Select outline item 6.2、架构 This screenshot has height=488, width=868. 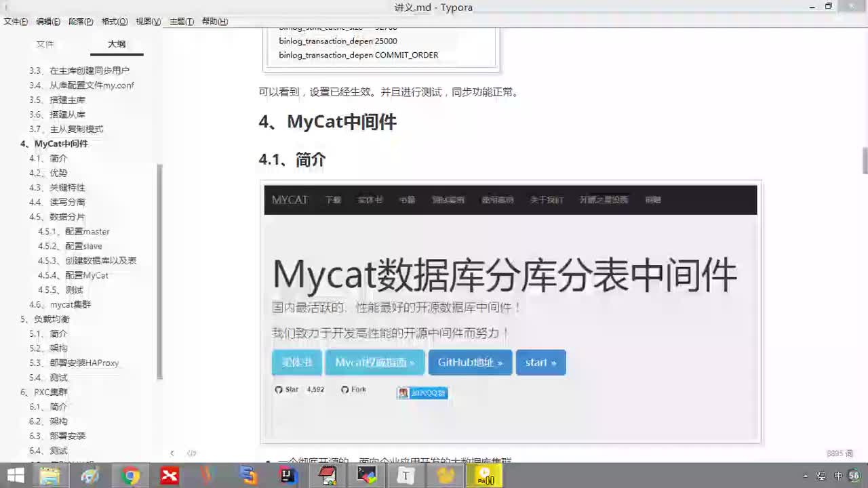pyautogui.click(x=48, y=421)
